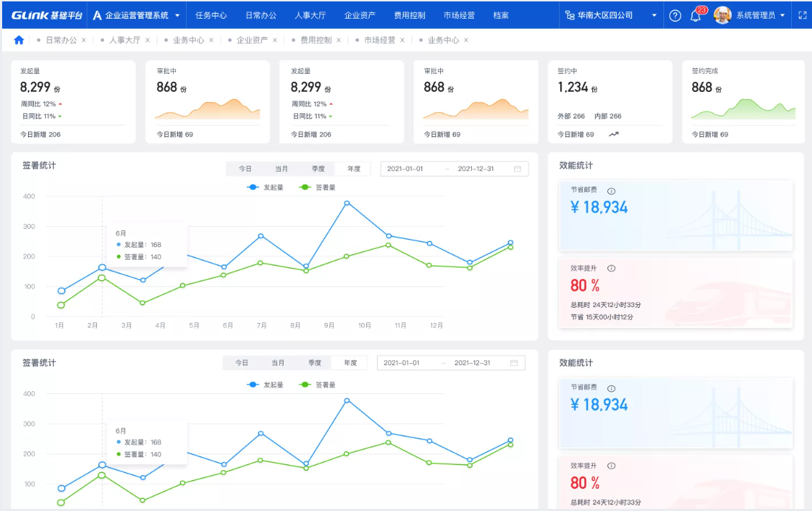Click info icon beside lower 效率提升
812x511 pixels.
pyautogui.click(x=611, y=466)
